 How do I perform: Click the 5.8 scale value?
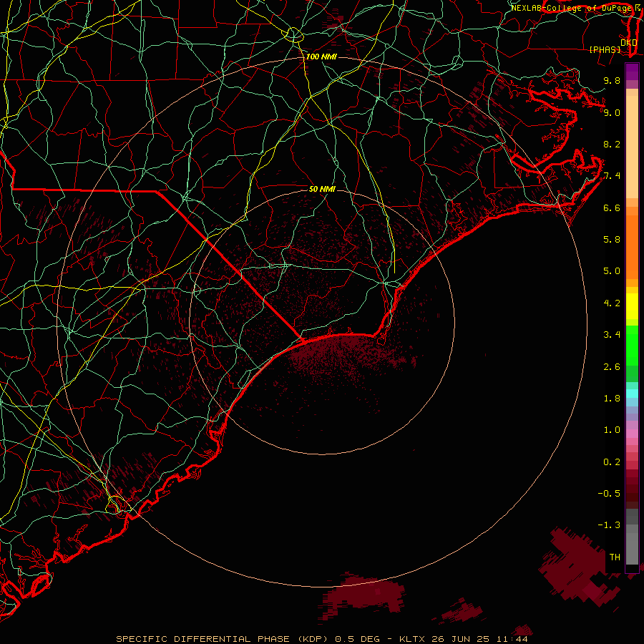pyautogui.click(x=612, y=240)
